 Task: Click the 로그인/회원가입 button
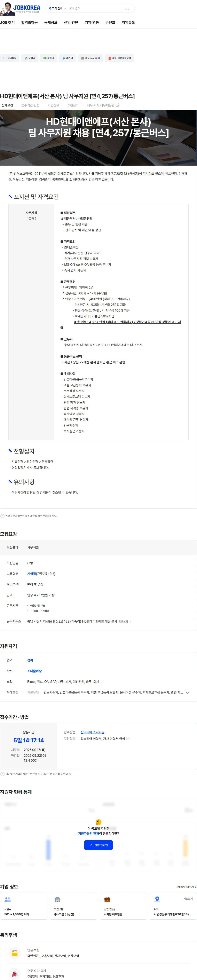98,845
